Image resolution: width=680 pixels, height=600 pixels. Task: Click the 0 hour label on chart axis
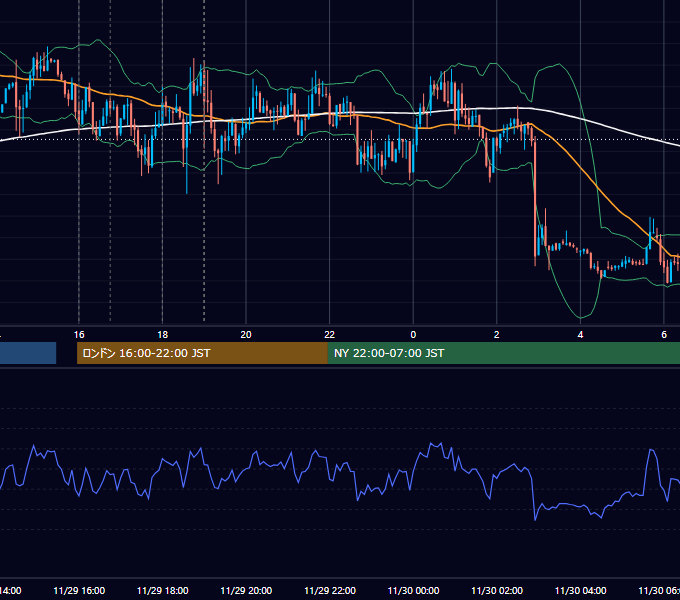tap(413, 335)
